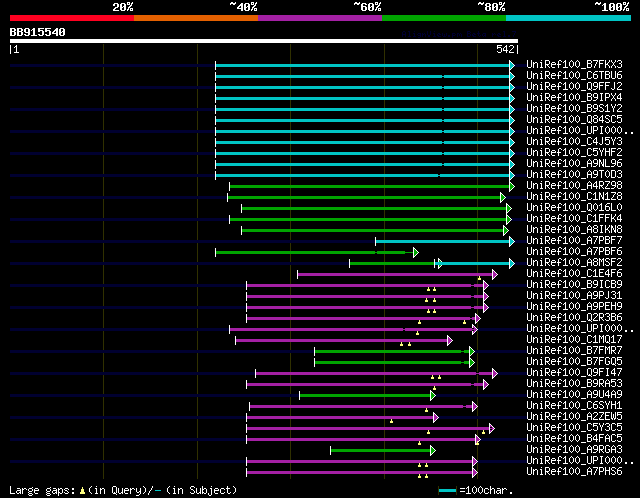640x498 pixels.
Task: Click the green alignment bar for UniRef100_Q016L0
Action: tap(376, 209)
